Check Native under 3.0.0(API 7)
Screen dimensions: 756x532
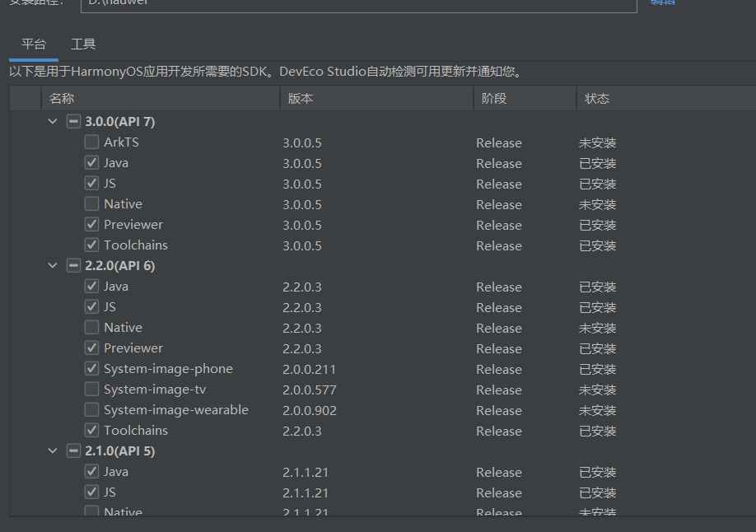[x=91, y=203]
